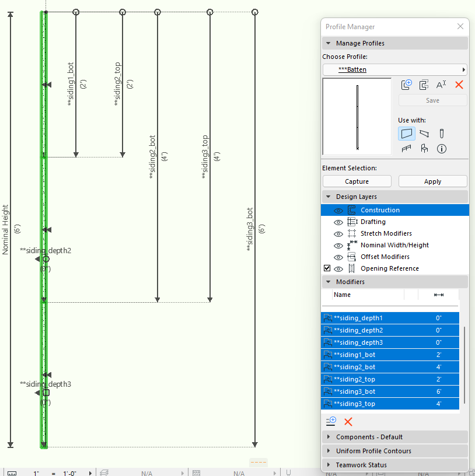The image size is (475, 476).
Task: Toggle the Use with Railing option
Action: [406, 149]
